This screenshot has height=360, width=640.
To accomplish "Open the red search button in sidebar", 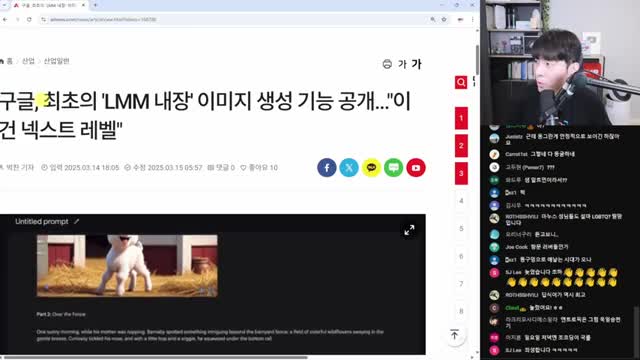I will click(x=461, y=82).
